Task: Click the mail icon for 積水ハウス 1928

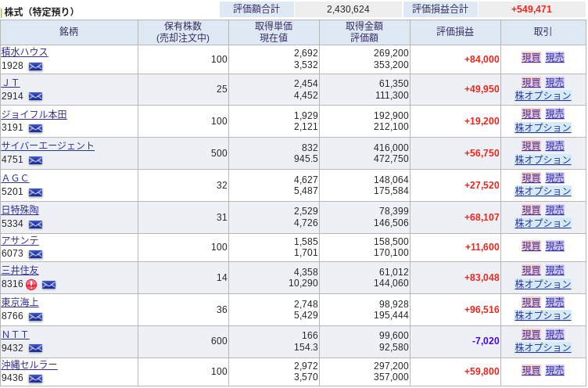Action: [36, 66]
